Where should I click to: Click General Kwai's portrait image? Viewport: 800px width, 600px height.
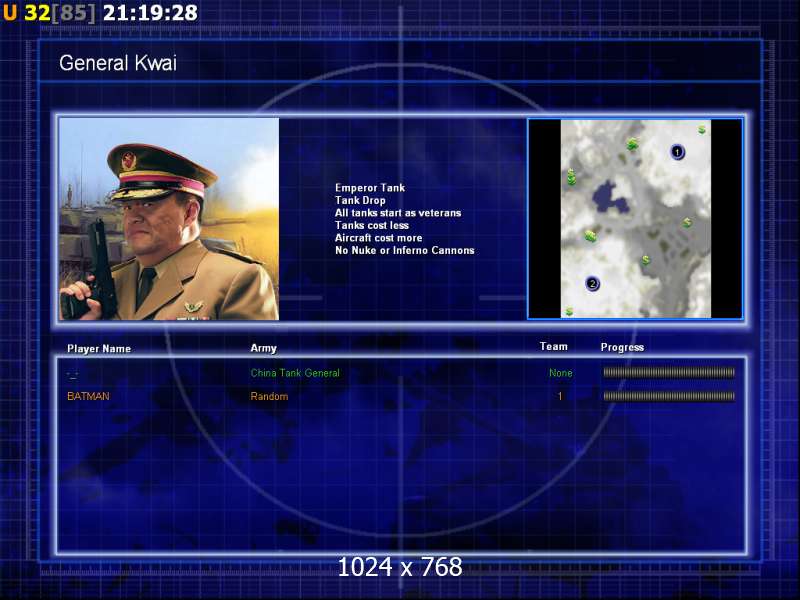click(x=169, y=219)
